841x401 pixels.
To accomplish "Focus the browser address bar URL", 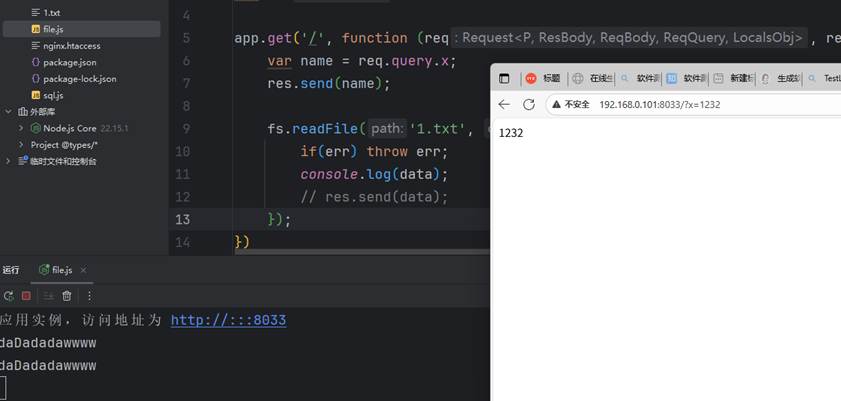I will (x=660, y=105).
